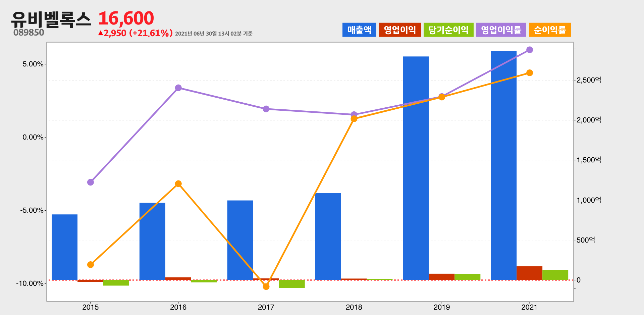Click the 2019 orange net margin point
This screenshot has height=315, width=644.
click(442, 97)
